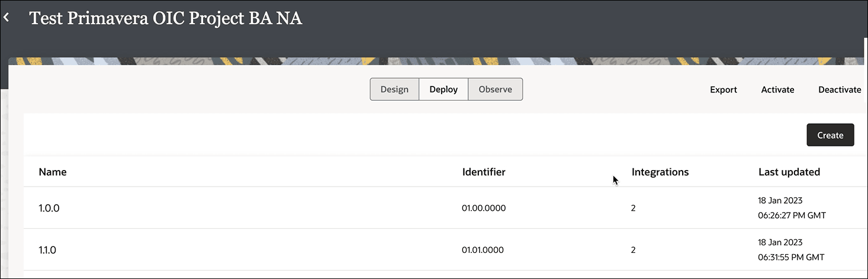Screen dimensions: 868x279
Task: Click timestamp 06:26:27 PM GMT
Action: (792, 215)
